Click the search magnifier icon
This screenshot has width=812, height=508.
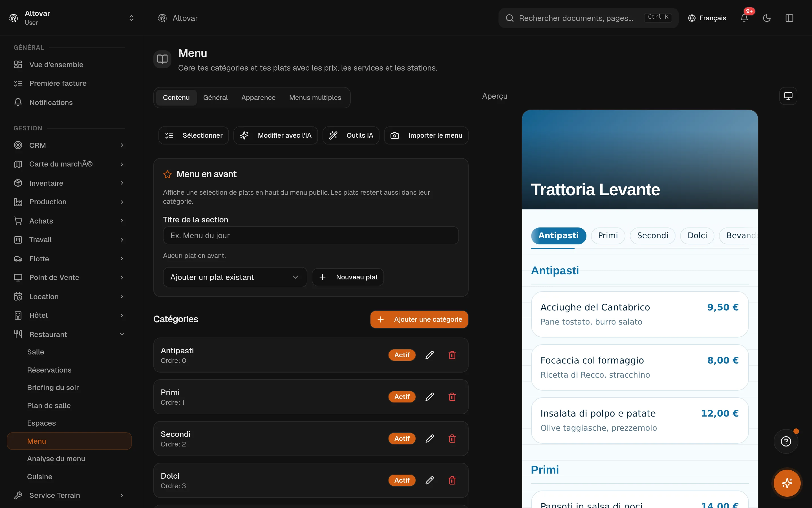pos(509,18)
